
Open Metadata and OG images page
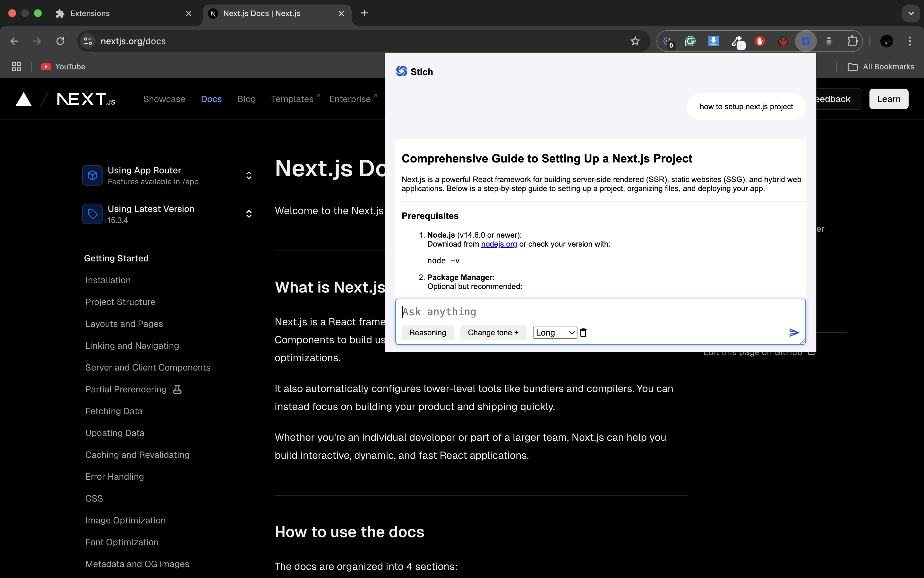137,564
